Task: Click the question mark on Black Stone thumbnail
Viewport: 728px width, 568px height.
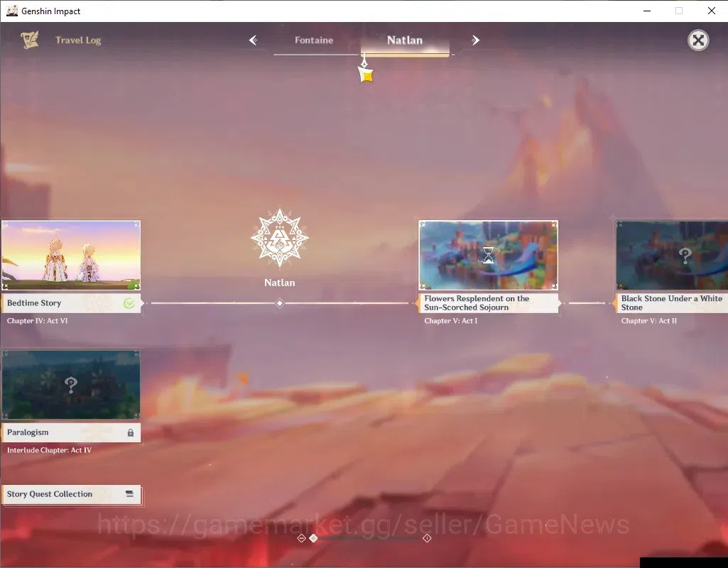Action: coord(685,255)
